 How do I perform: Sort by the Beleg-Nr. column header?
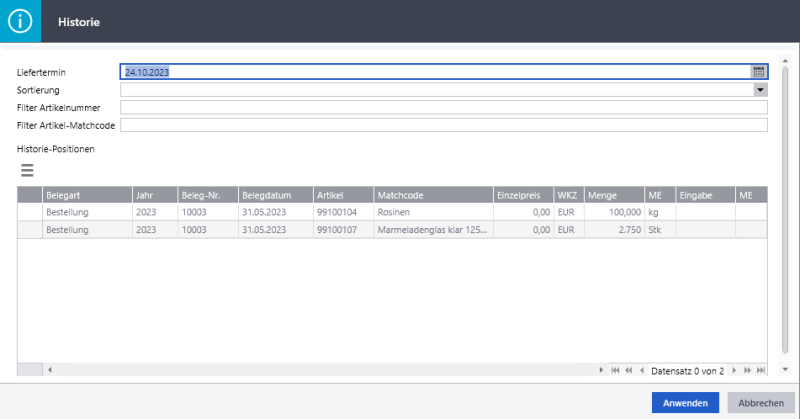pyautogui.click(x=208, y=195)
